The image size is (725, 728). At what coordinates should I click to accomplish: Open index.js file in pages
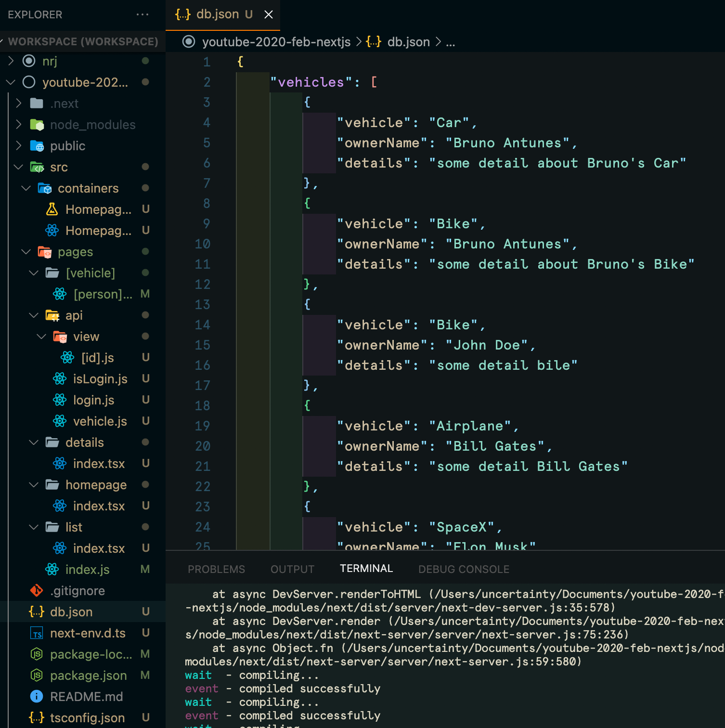click(83, 569)
